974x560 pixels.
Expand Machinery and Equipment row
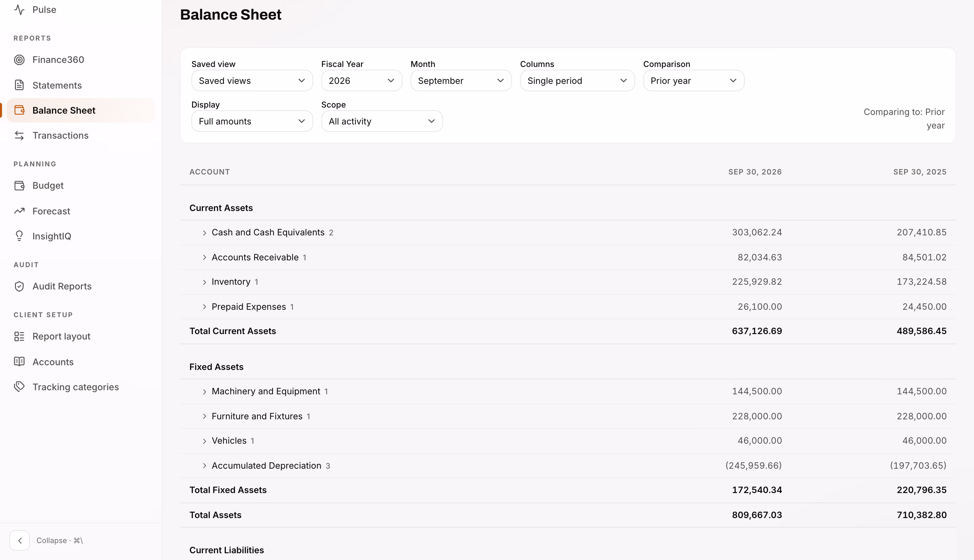[x=205, y=392]
